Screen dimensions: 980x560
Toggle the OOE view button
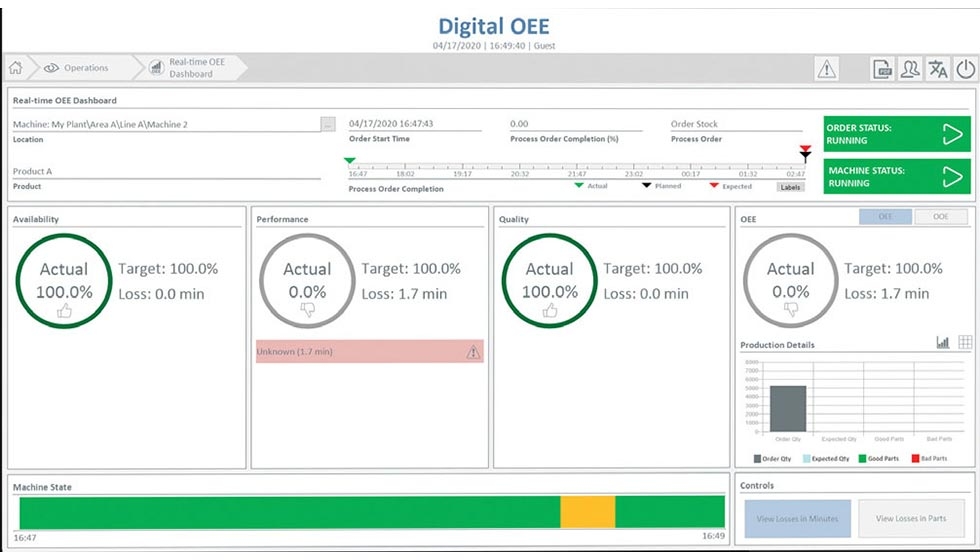(x=941, y=216)
